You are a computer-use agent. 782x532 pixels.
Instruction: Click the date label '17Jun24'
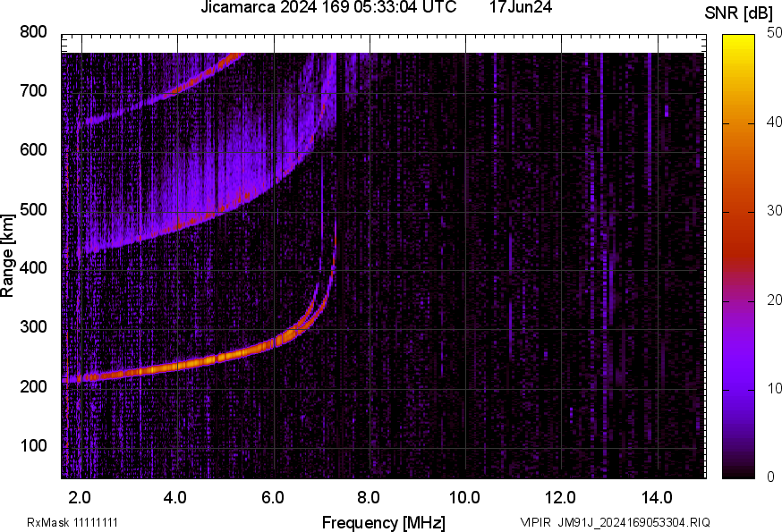(521, 7)
